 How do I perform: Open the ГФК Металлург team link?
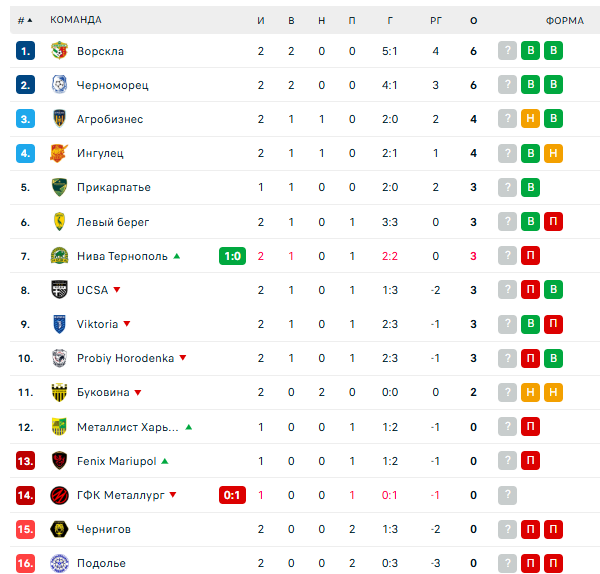(113, 495)
